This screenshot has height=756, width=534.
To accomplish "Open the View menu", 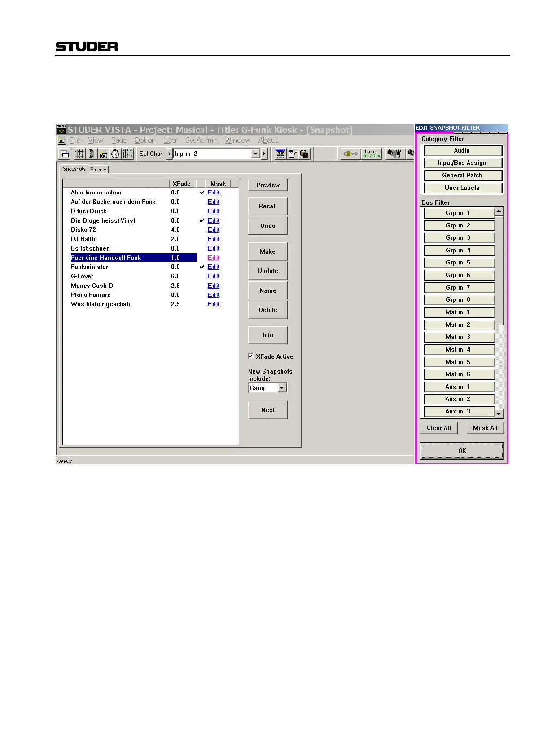I will click(96, 141).
